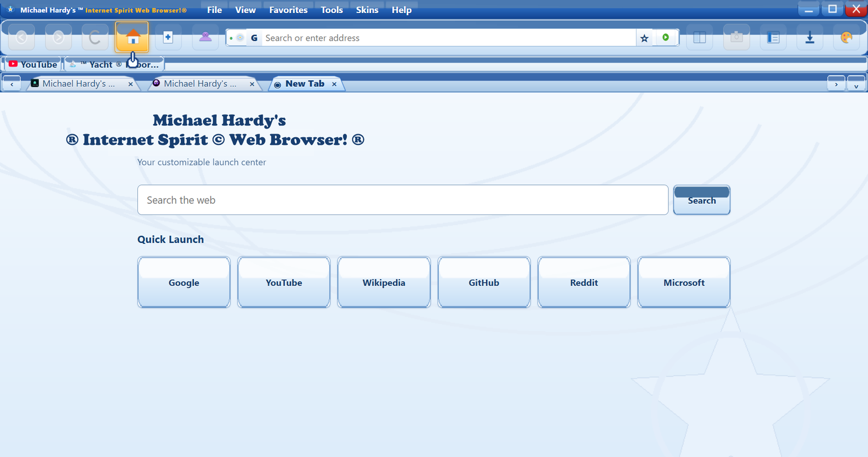868x457 pixels.
Task: Launch the Google quick launch tile
Action: (x=184, y=282)
